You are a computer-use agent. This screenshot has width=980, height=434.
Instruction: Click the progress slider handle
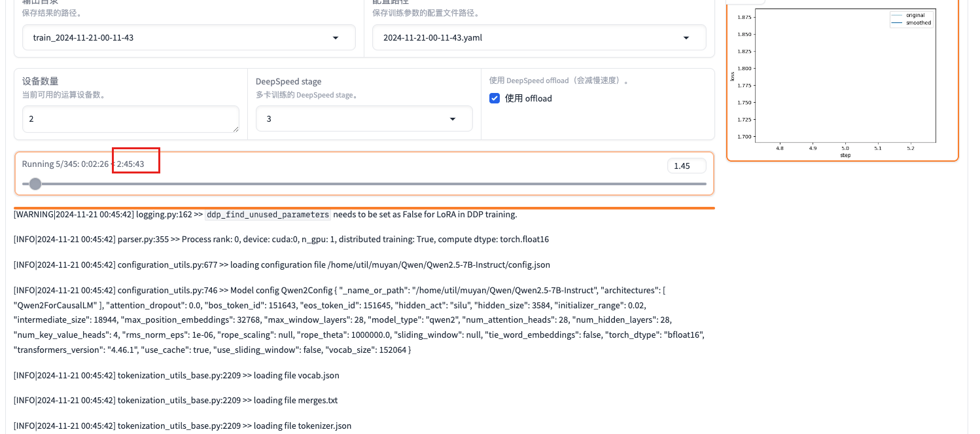(x=35, y=184)
